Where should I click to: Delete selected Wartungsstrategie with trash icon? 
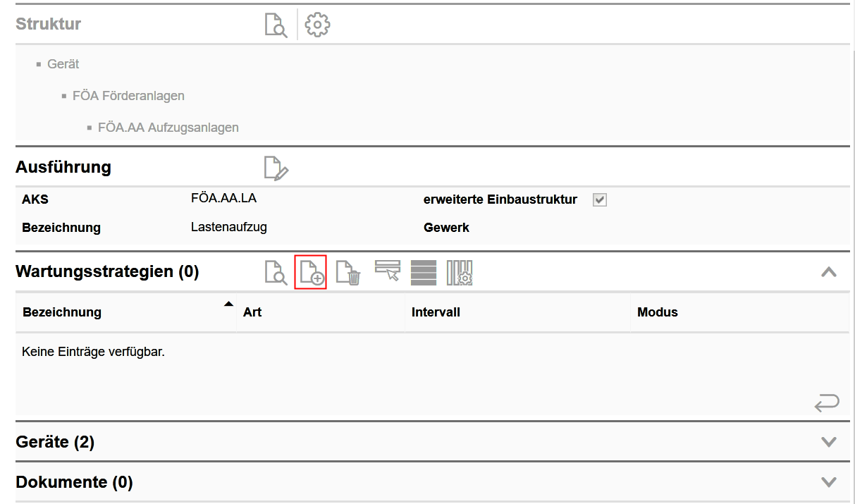[x=348, y=273]
